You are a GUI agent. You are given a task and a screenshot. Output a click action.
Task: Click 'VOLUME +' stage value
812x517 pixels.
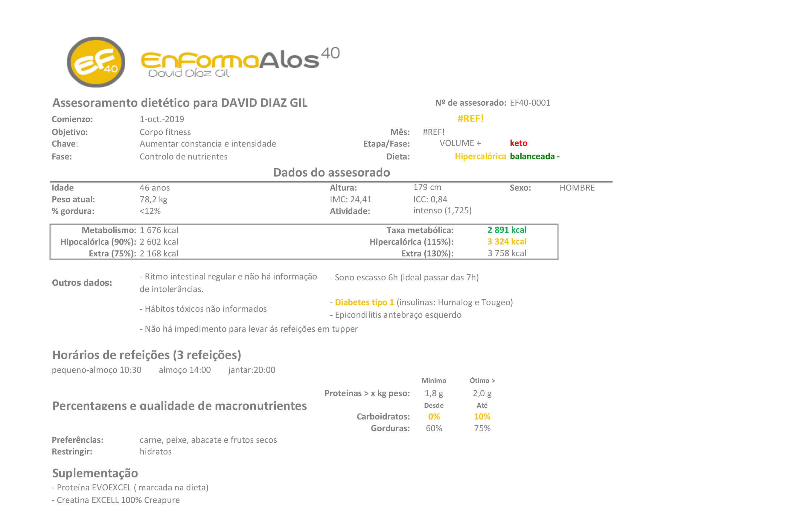coord(460,143)
